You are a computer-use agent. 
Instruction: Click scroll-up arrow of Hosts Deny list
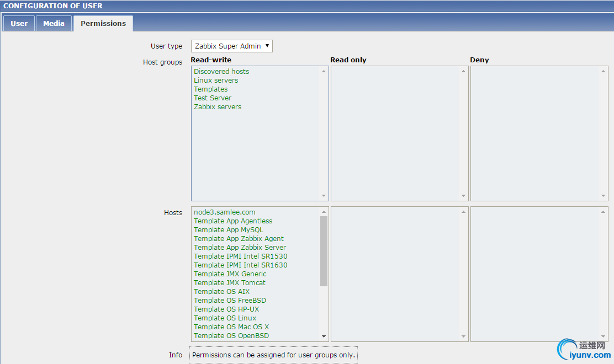pos(603,212)
